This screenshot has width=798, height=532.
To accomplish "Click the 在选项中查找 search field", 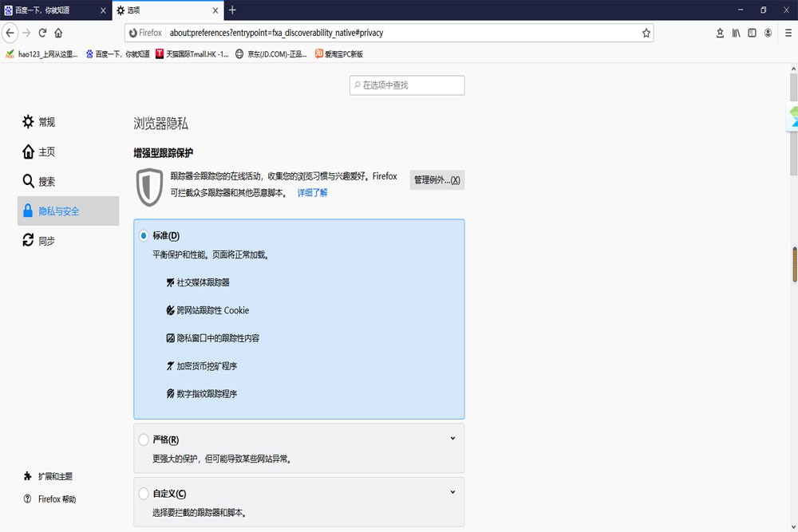I will (x=407, y=85).
